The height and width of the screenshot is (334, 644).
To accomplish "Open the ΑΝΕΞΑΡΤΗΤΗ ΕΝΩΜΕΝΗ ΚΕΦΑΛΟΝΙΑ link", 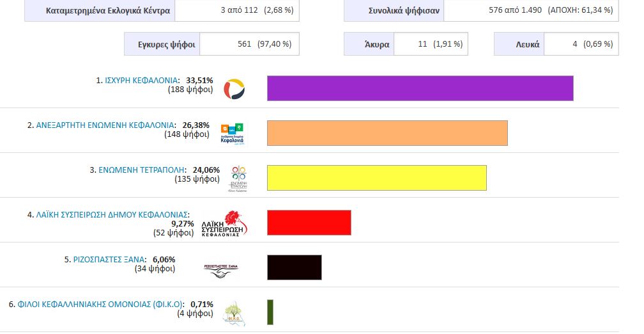I will click(x=105, y=125).
